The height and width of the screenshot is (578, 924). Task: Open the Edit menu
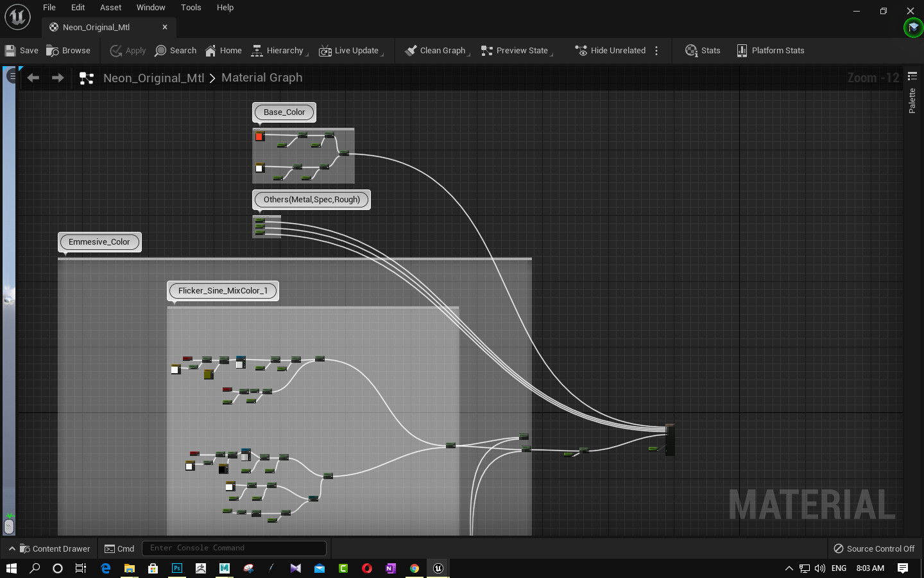tap(78, 8)
